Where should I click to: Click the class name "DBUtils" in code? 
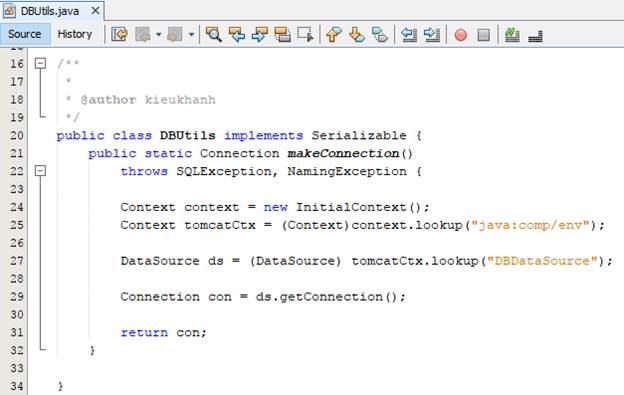[187, 135]
